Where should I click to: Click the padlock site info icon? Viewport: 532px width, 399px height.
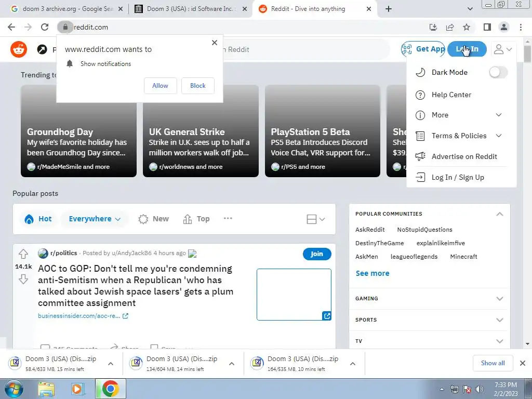tap(65, 27)
